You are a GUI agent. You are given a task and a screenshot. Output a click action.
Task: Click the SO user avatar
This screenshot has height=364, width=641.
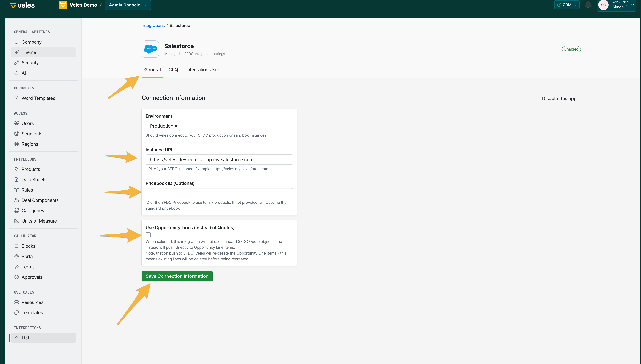click(x=603, y=5)
